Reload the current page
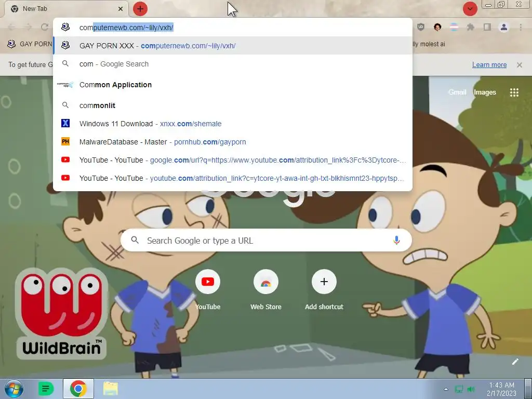Viewport: 532px width, 399px height. pos(45,27)
